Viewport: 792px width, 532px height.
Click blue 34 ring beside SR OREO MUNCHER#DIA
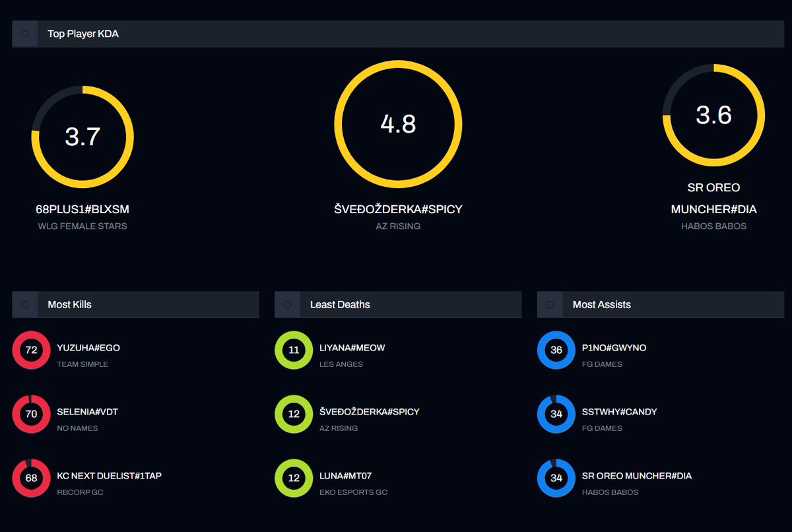pyautogui.click(x=556, y=479)
